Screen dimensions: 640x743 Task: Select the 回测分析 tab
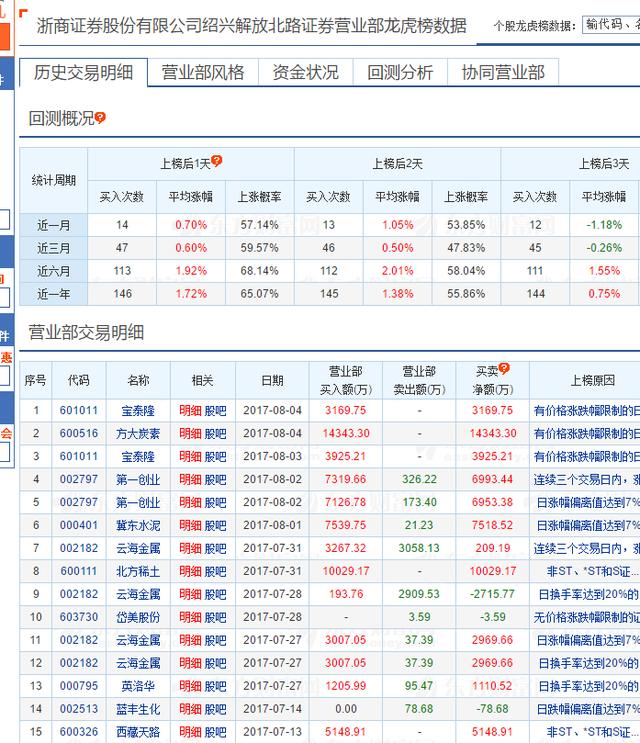[400, 72]
